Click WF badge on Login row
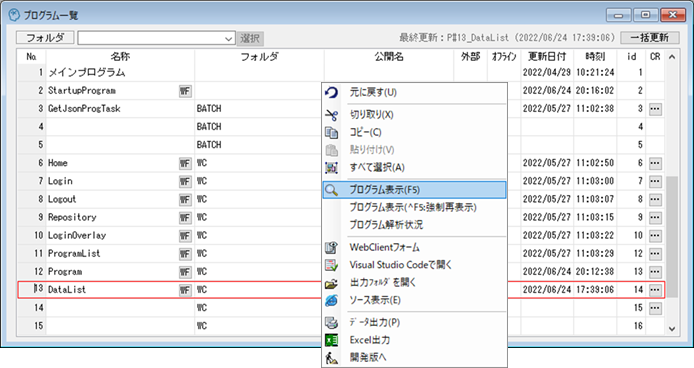The image size is (694, 368). (x=185, y=182)
